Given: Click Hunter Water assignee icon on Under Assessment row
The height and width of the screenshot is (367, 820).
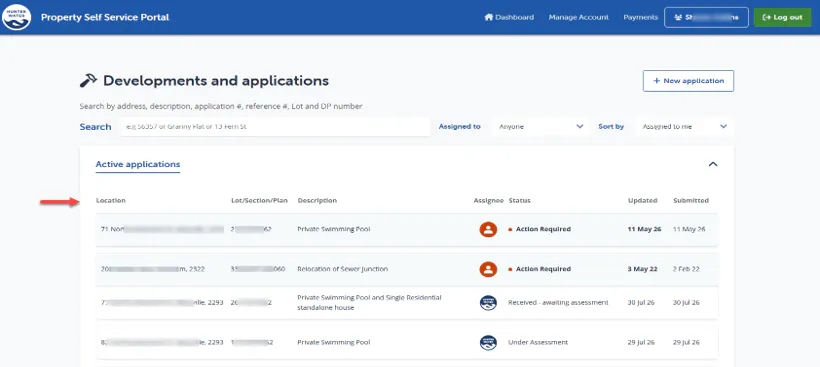Looking at the screenshot, I should (488, 342).
